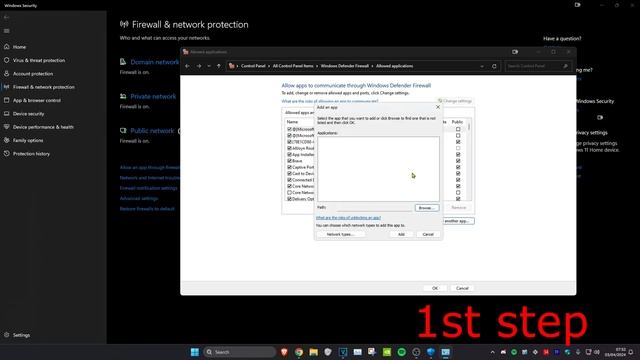This screenshot has height=360, width=640.
Task: Expand the chevron after Control Panel breadcrumb
Action: click(269, 66)
